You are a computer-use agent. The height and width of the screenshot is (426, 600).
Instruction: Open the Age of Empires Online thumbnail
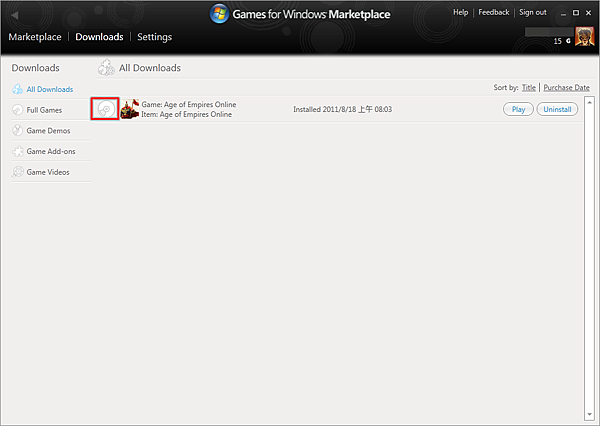pos(130,109)
